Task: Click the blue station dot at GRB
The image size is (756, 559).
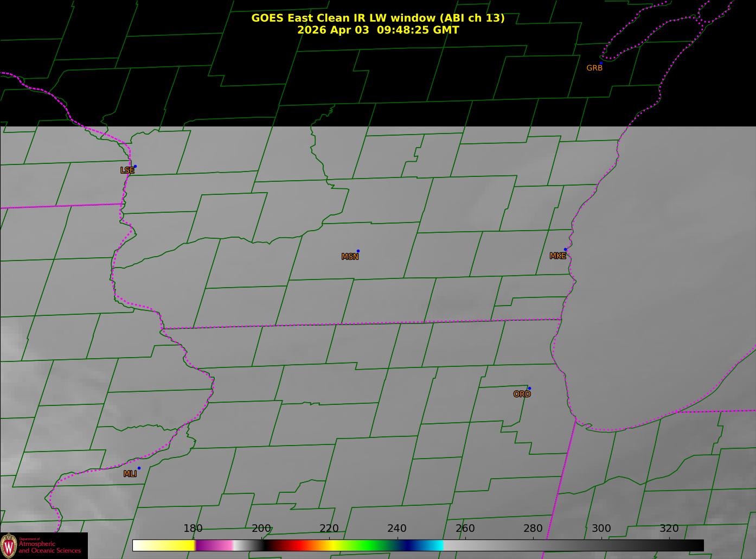Action: point(601,63)
